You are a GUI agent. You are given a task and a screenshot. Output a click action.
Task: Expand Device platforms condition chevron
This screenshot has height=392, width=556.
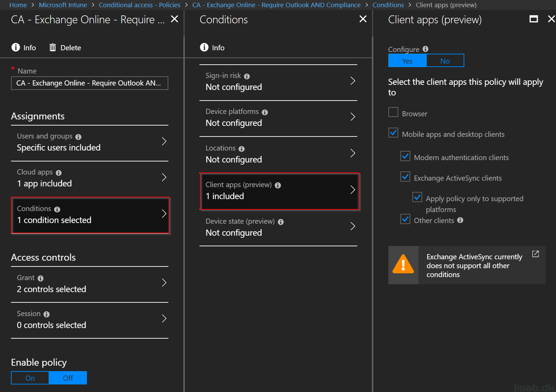click(353, 117)
